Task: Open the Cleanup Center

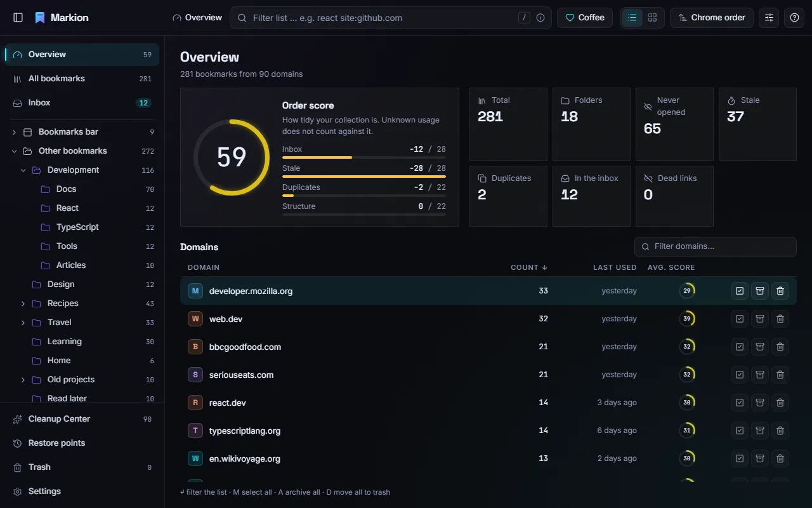Action: 82,419
